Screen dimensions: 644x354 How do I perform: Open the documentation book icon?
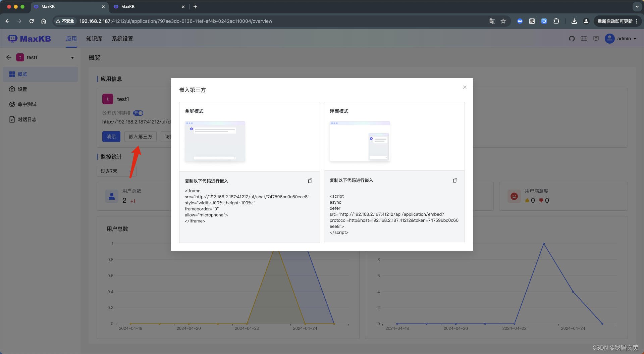coord(584,39)
